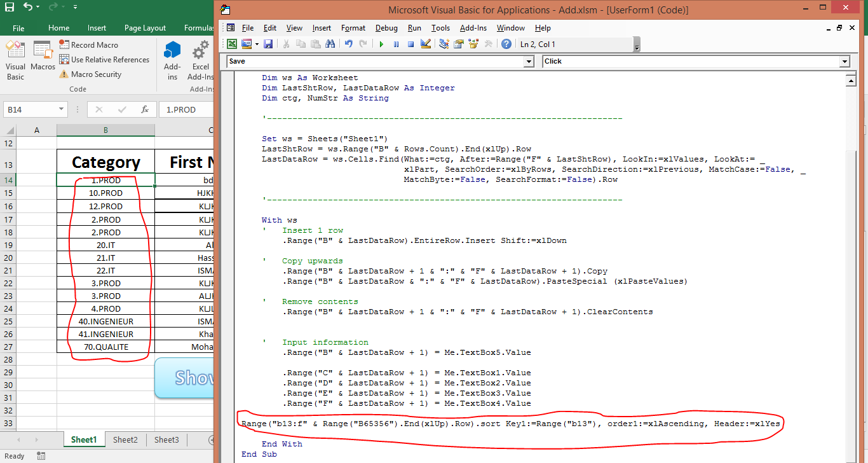This screenshot has height=463, width=868.
Task: Switch to Excel via View Microsoft Excel icon
Action: (x=232, y=44)
